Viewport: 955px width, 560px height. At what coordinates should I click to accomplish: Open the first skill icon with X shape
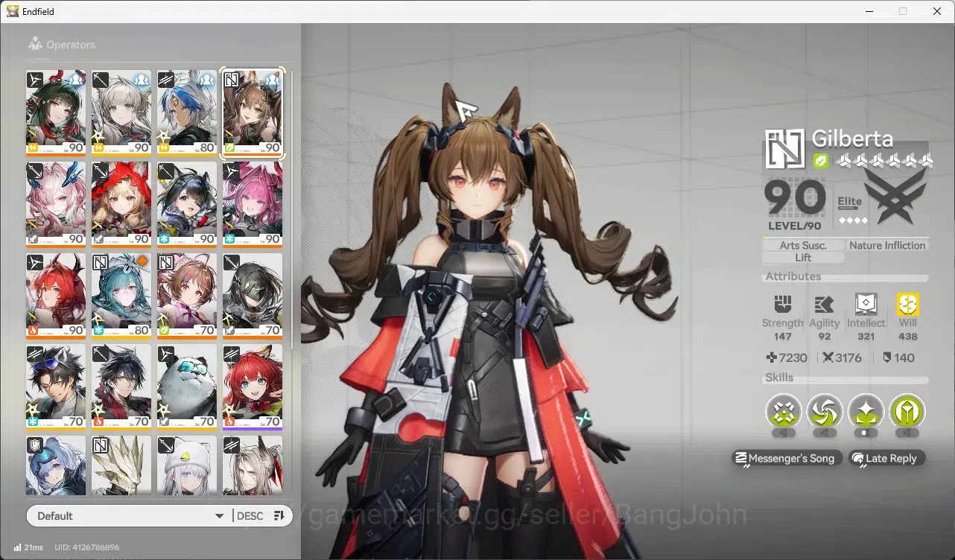[x=784, y=411]
